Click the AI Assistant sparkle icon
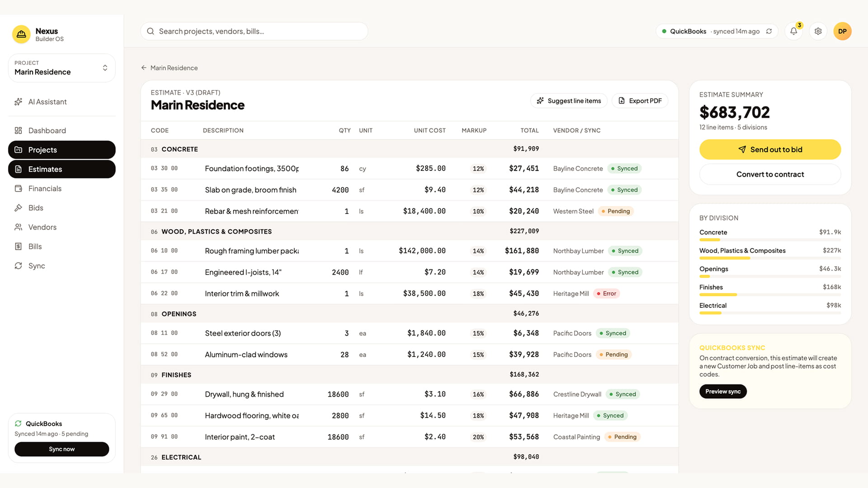The image size is (868, 488). point(19,102)
